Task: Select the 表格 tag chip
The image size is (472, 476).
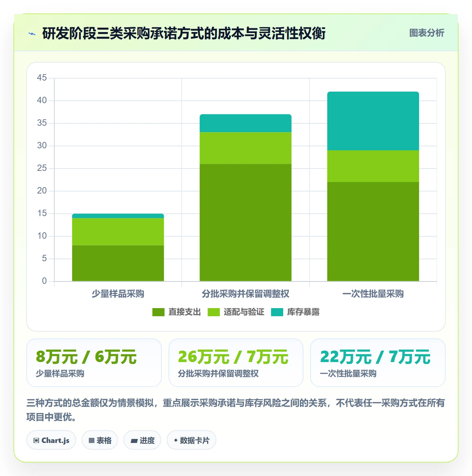Action: coord(100,440)
